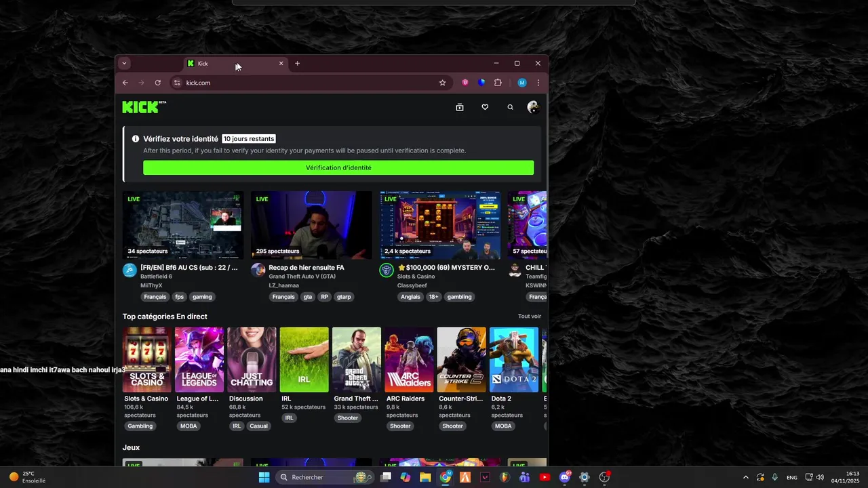Open the Counter-Strike 2 category cover

[461, 360]
